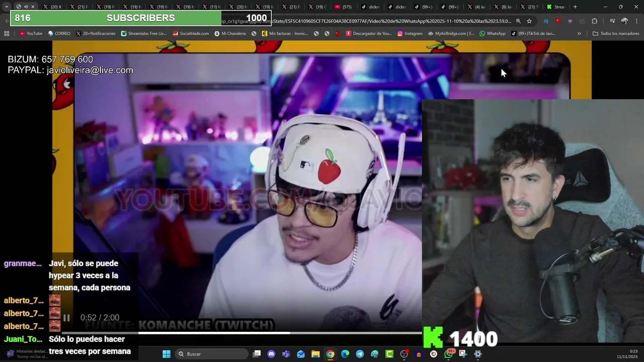Open the Windows Start menu
This screenshot has height=362, width=644.
[x=167, y=354]
